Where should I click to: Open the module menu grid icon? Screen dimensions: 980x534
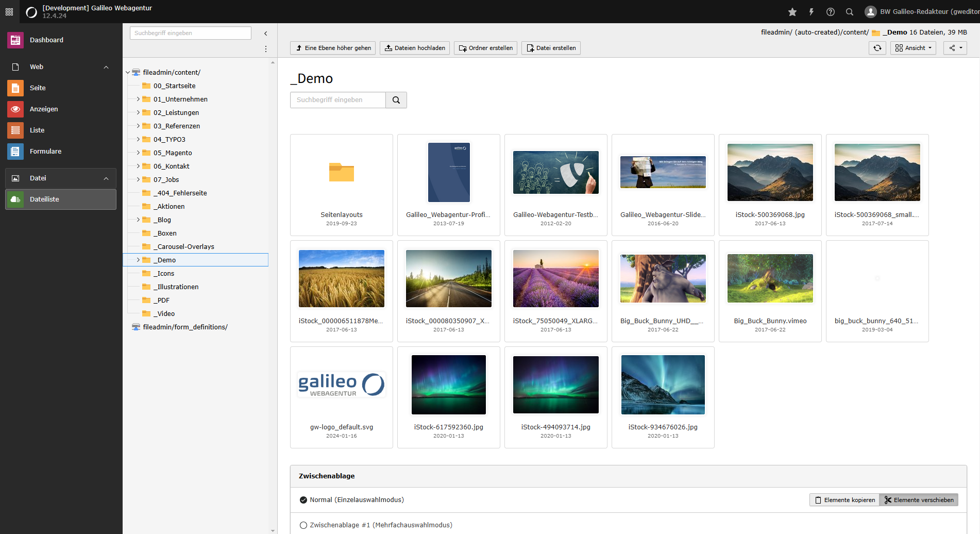(x=9, y=11)
